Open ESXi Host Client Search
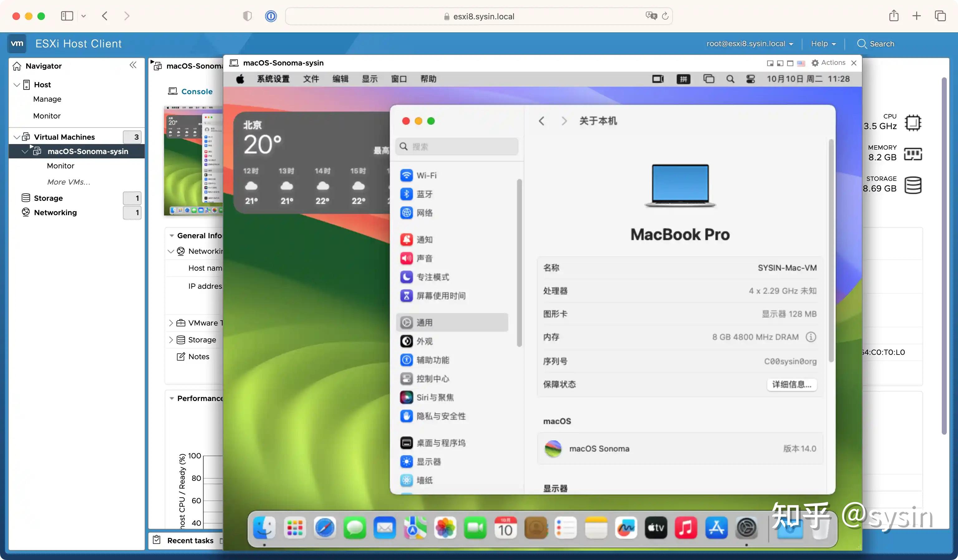 click(x=875, y=44)
